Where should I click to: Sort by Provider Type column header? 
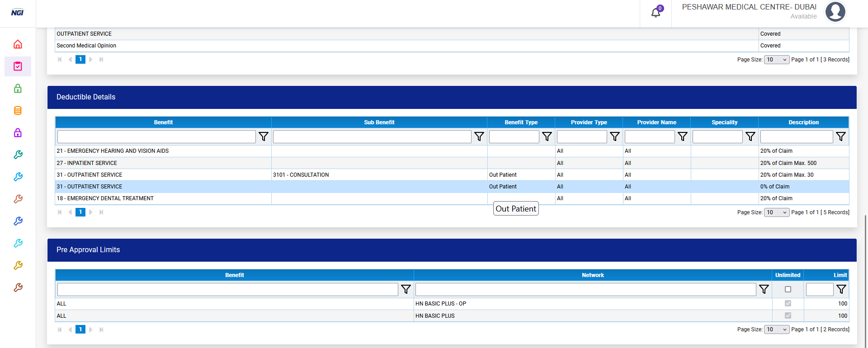tap(589, 122)
